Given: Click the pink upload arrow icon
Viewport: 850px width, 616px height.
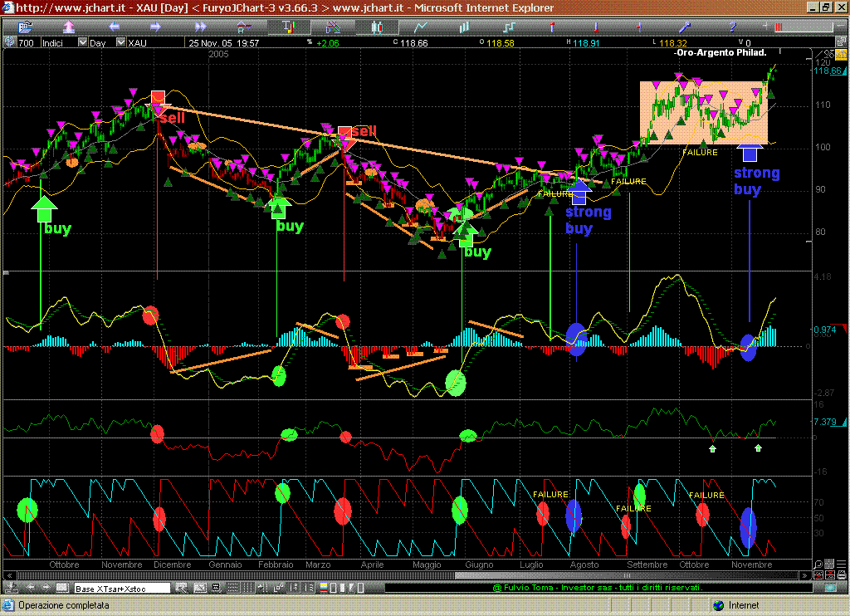Looking at the screenshot, I should pos(67,27).
